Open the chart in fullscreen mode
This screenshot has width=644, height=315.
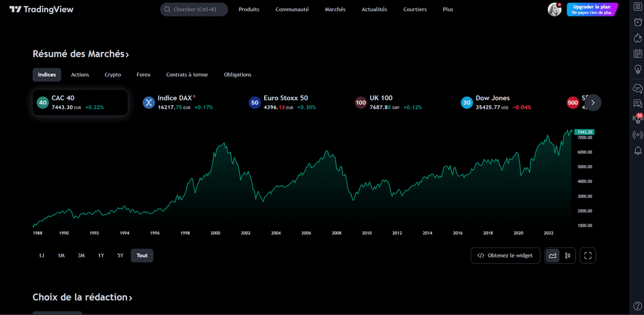pos(588,255)
